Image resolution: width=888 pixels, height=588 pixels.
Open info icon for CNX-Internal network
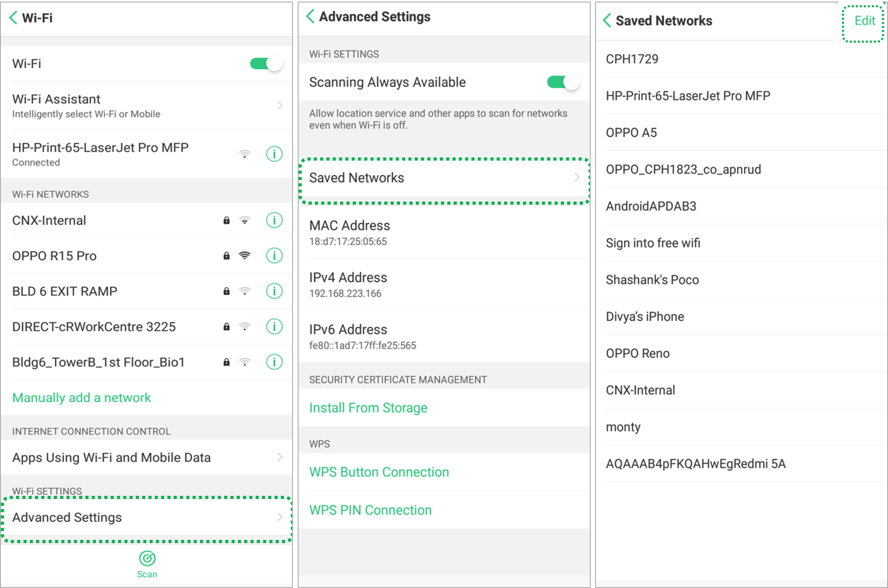coord(274,220)
